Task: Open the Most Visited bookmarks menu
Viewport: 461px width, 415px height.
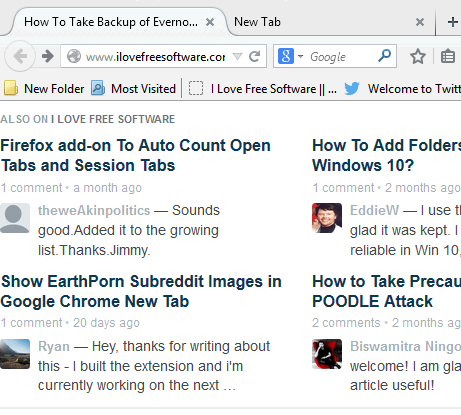Action: (133, 89)
